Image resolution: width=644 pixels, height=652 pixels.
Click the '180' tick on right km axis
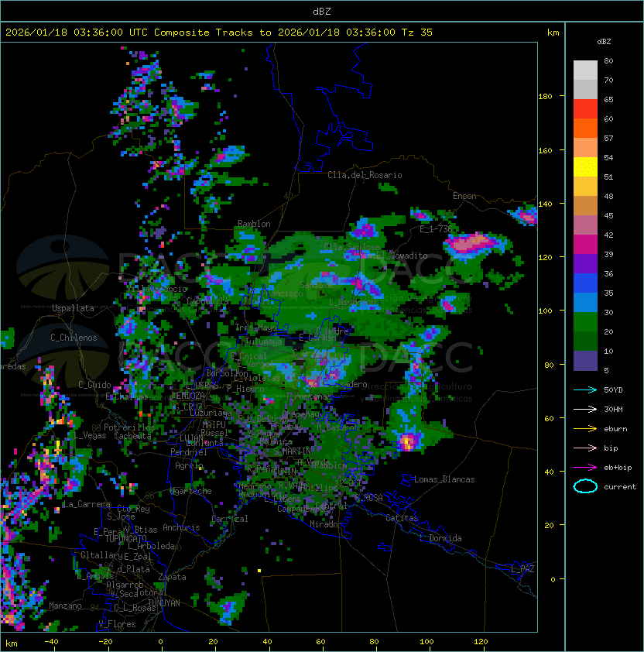point(545,97)
